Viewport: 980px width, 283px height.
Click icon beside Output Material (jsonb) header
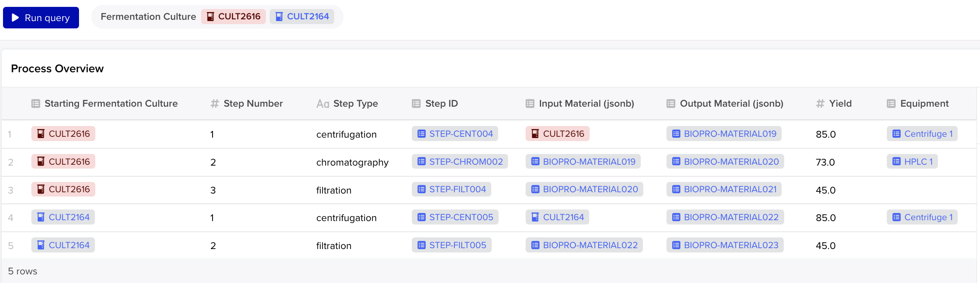click(x=671, y=104)
